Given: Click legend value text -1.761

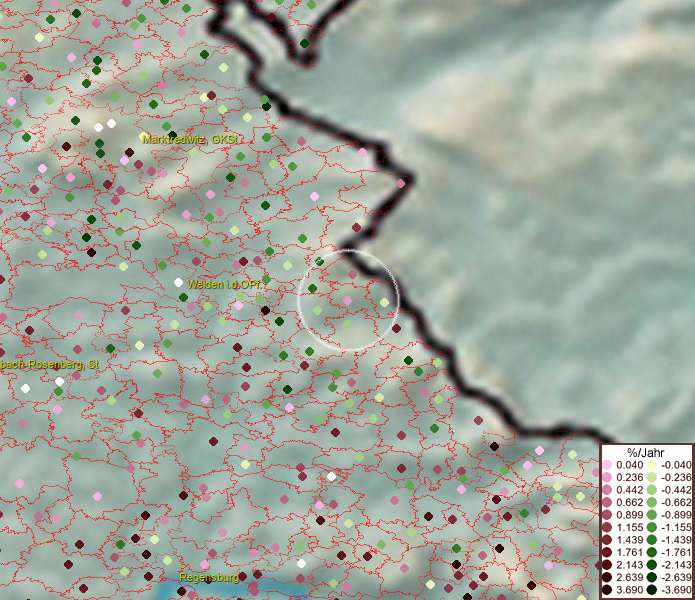Looking at the screenshot, I should tap(676, 552).
